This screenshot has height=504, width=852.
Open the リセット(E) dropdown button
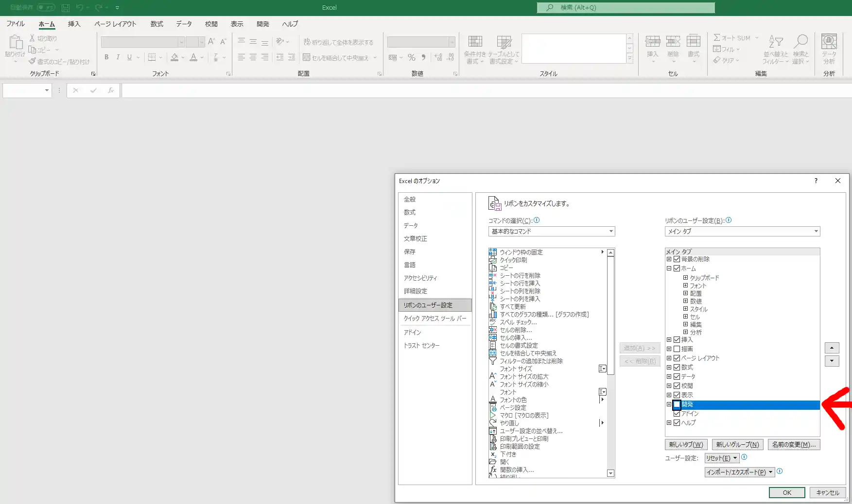722,458
